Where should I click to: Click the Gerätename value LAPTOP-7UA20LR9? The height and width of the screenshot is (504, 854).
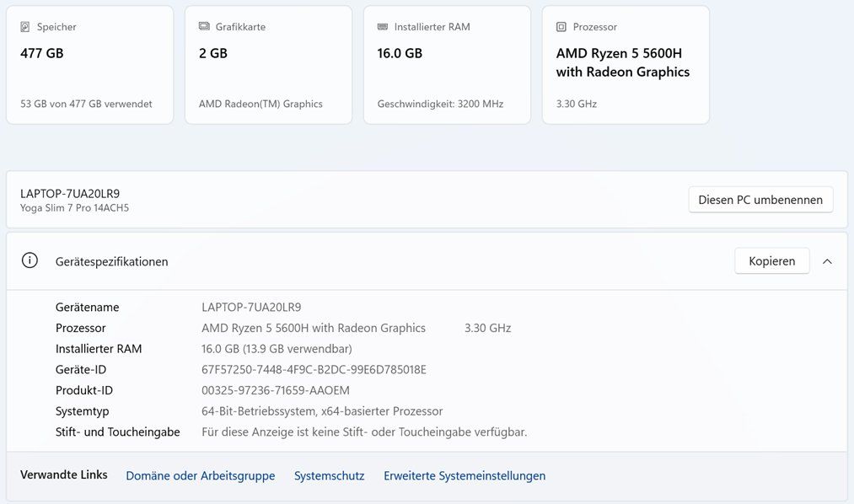click(x=251, y=307)
